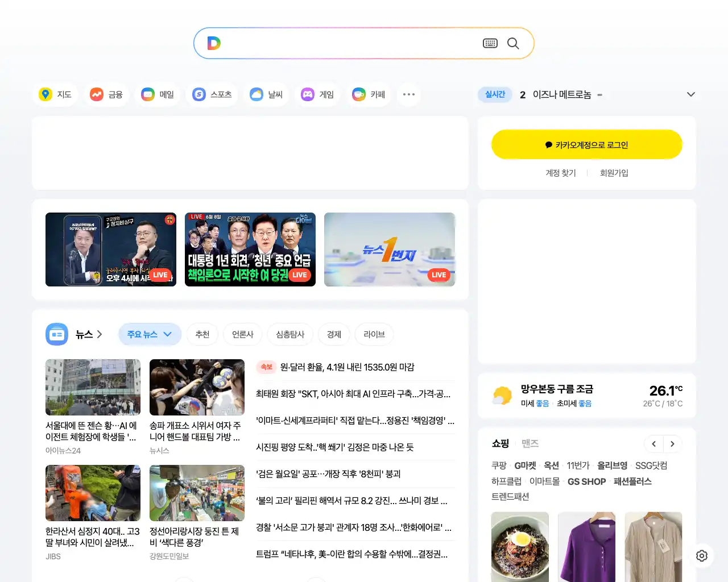Play the 뉴스1번지 live video thumbnail
The image size is (728, 582).
tap(390, 250)
